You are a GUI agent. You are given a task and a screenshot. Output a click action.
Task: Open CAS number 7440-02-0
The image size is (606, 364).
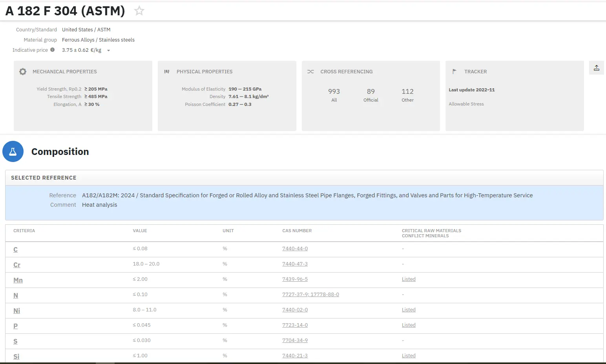[295, 310]
